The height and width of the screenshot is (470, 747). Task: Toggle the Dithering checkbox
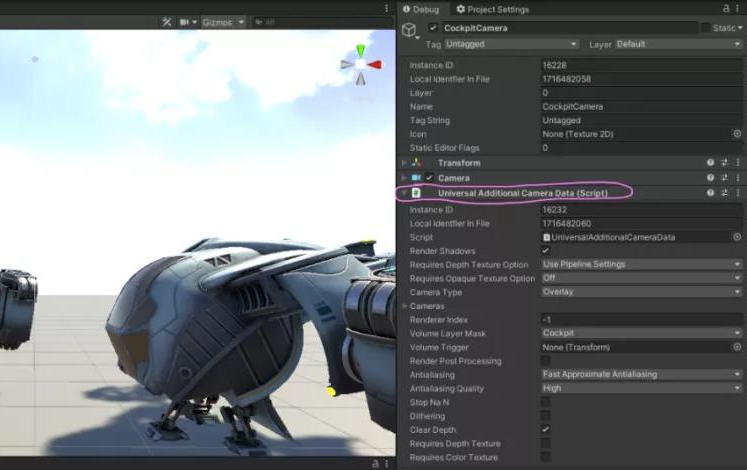(x=545, y=416)
